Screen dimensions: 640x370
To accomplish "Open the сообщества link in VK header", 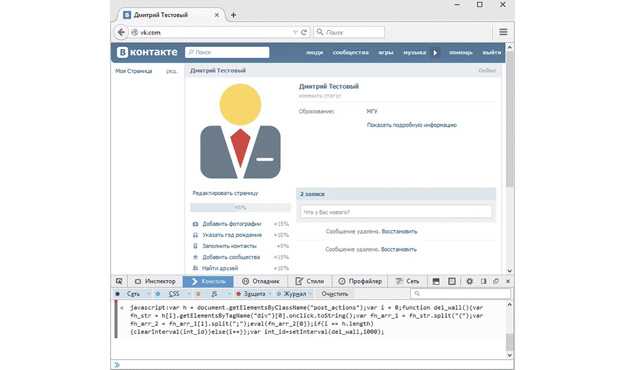I will (351, 53).
